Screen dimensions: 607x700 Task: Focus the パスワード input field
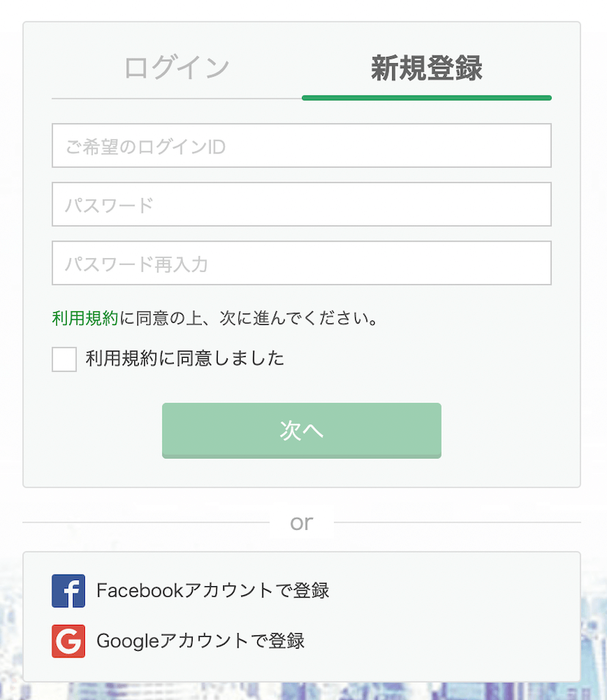(301, 204)
